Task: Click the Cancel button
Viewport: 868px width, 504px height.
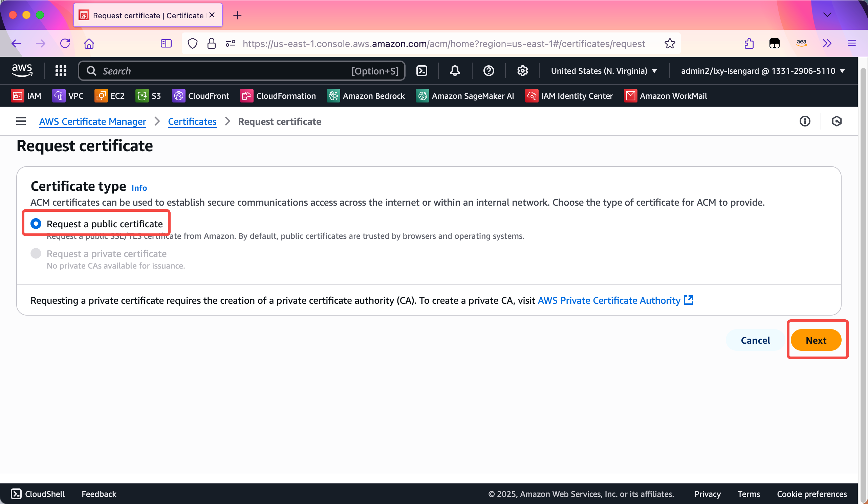Action: 755,340
